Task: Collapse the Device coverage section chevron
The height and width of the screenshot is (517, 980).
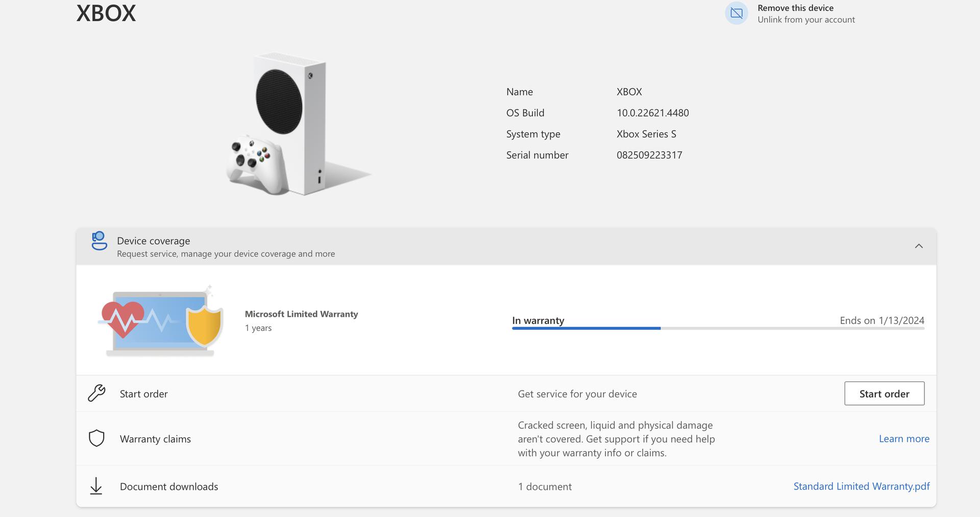Action: (919, 246)
